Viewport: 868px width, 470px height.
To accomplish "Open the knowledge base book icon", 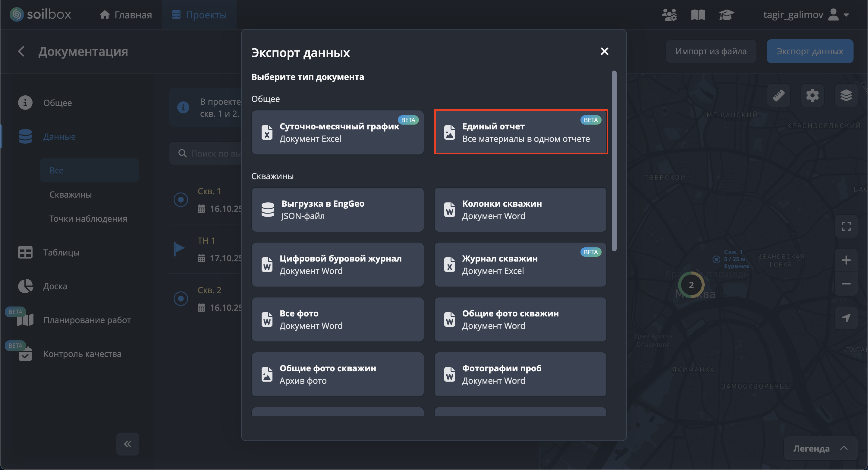I will pos(698,15).
